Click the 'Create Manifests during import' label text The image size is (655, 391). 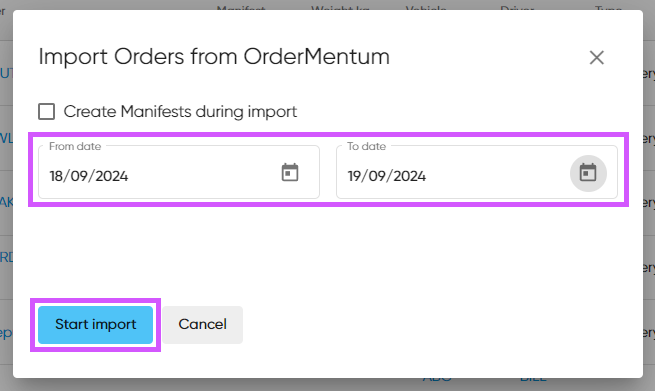pos(180,112)
